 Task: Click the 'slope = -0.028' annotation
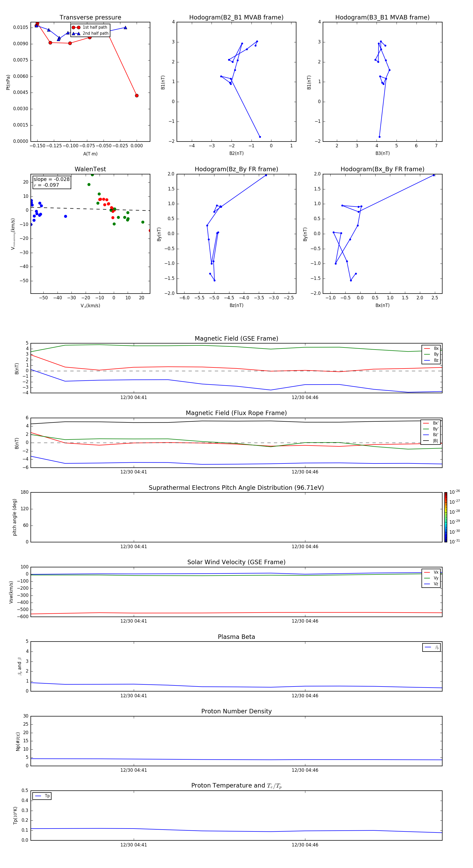pyautogui.click(x=52, y=179)
